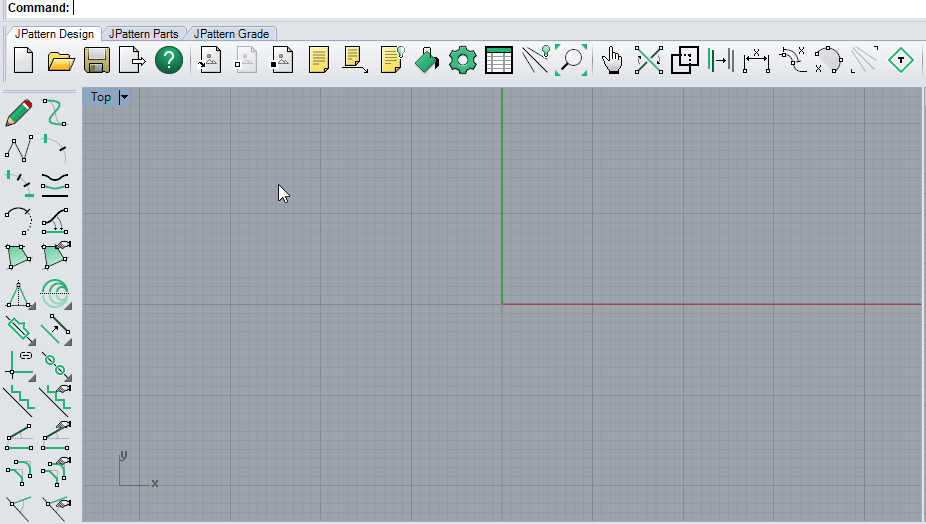Viewport: 926px width, 524px height.
Task: Click the new blank document icon
Action: point(23,61)
